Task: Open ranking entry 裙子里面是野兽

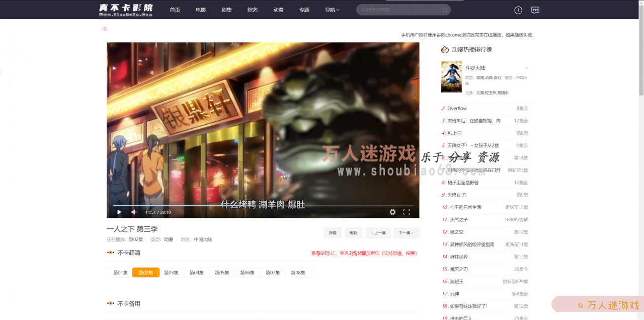Action: (x=463, y=183)
